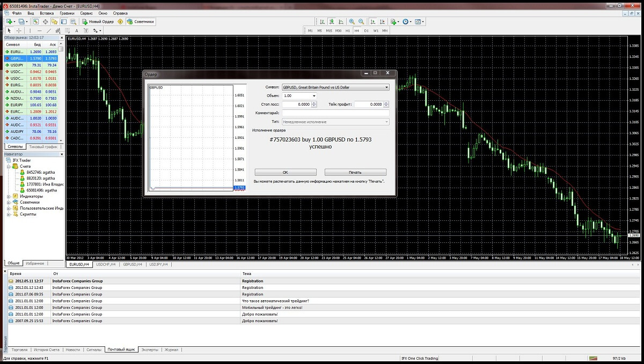
Task: Click the Печать button
Action: [x=355, y=173]
